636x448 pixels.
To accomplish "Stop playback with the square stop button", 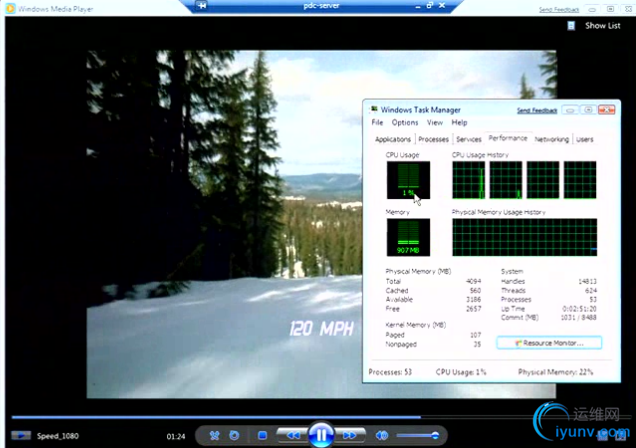I will [262, 435].
